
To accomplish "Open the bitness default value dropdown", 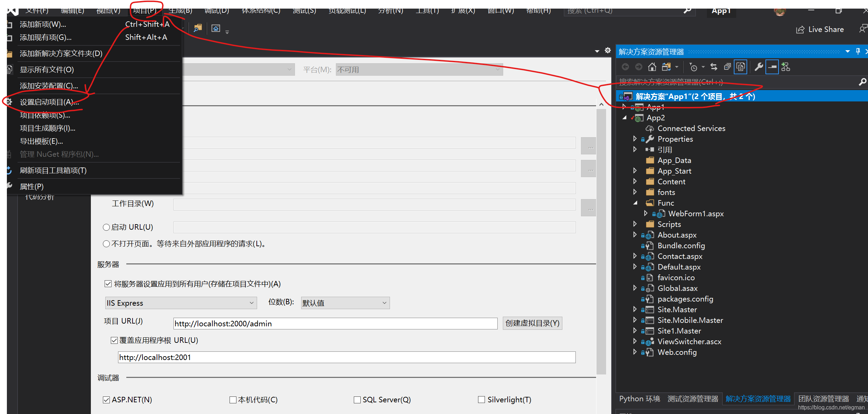I will click(x=345, y=303).
